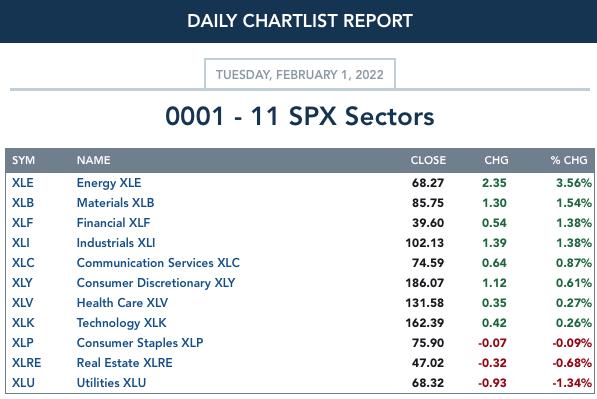This screenshot has width=597, height=399.
Task: Sort by the % CHG column header
Action: pyautogui.click(x=569, y=160)
